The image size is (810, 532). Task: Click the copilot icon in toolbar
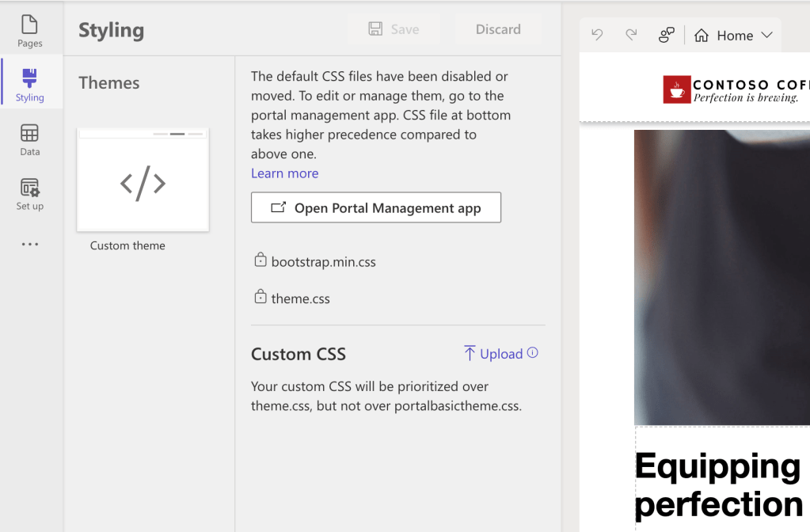667,35
